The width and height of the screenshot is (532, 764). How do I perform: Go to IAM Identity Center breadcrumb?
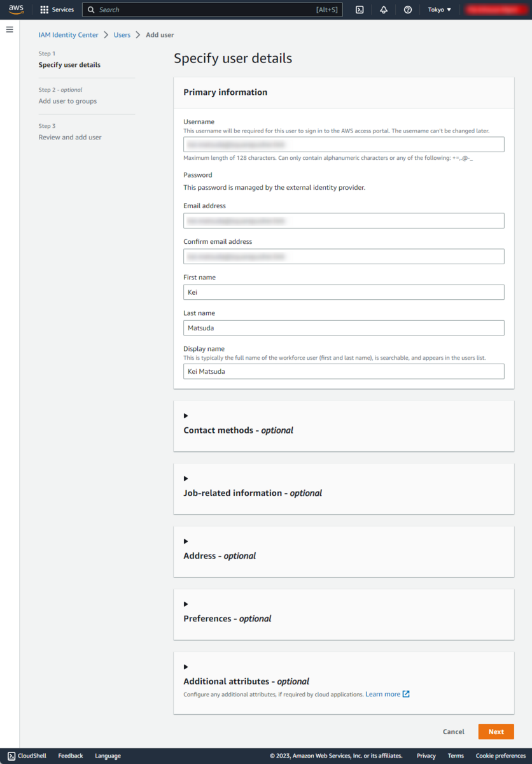coord(69,35)
